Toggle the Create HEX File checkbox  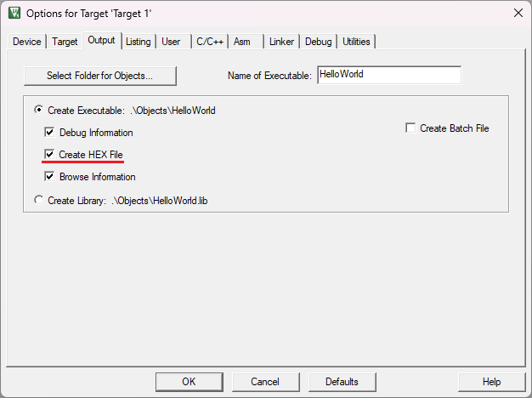[49, 155]
